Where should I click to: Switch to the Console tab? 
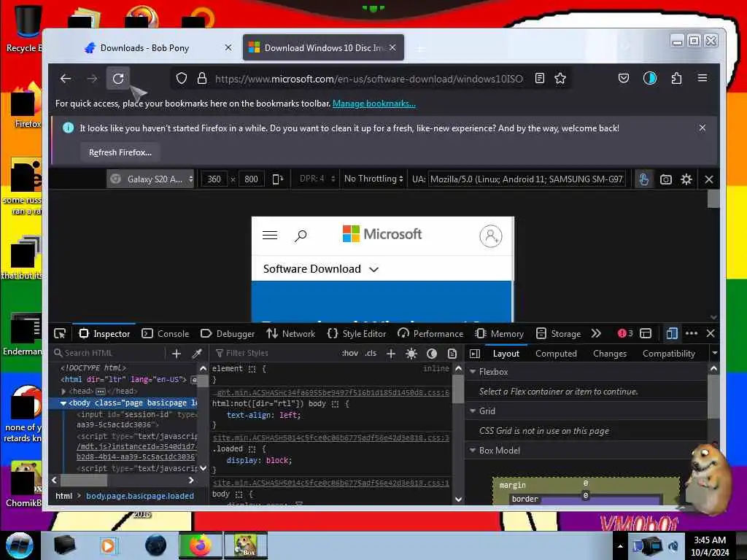[x=166, y=334]
